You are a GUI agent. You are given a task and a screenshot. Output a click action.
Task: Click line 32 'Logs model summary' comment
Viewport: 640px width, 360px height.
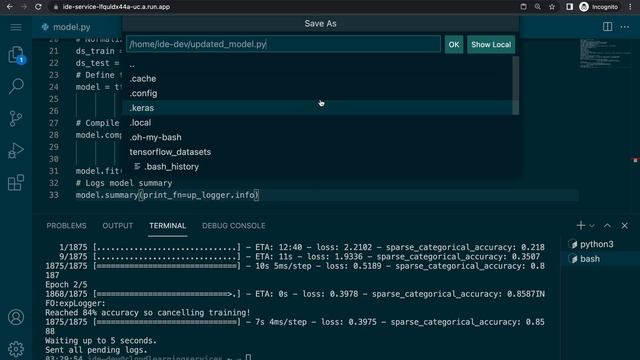[124, 183]
